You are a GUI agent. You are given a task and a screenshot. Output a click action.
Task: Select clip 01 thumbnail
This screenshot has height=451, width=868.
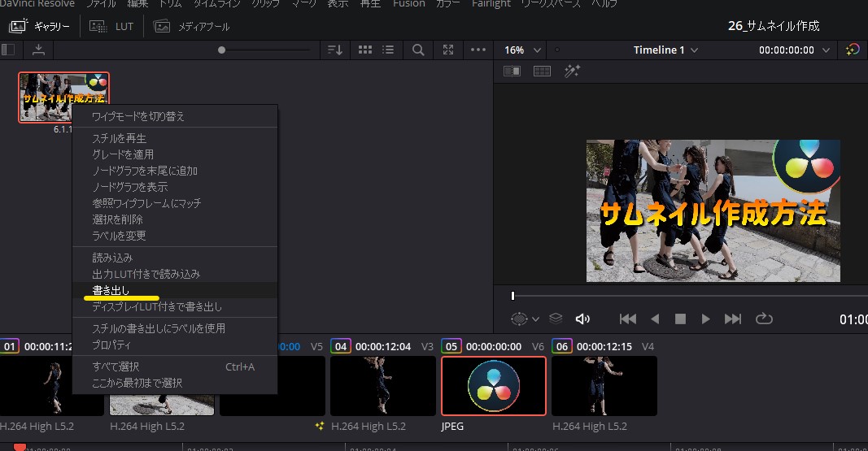pyautogui.click(x=36, y=386)
